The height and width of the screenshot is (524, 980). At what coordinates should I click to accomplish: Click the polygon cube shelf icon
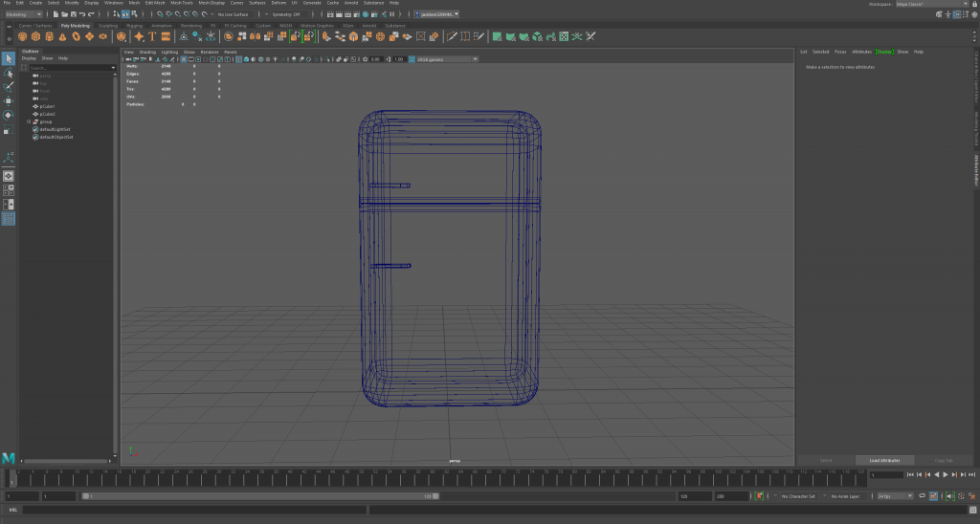[x=35, y=36]
